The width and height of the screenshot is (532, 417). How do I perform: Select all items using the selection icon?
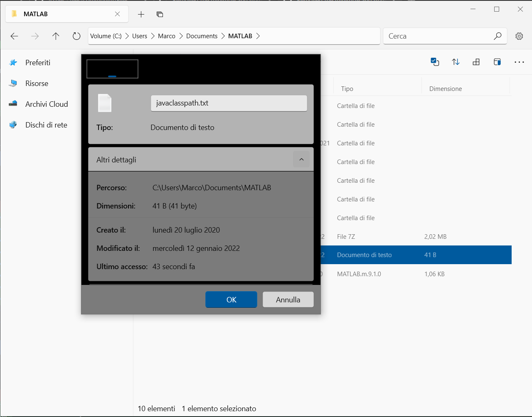pos(435,61)
